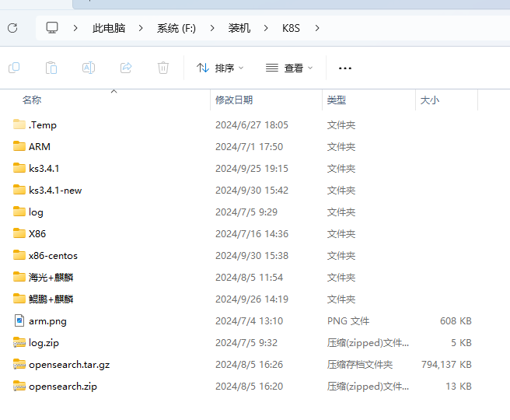This screenshot has width=510, height=420.
Task: Select the 鲲鹏+麒麟 folder icon
Action: tap(19, 299)
